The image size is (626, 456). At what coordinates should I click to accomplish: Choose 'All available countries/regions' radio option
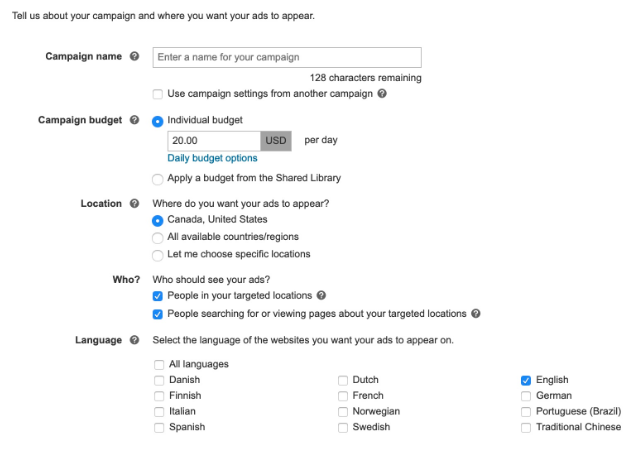158,238
